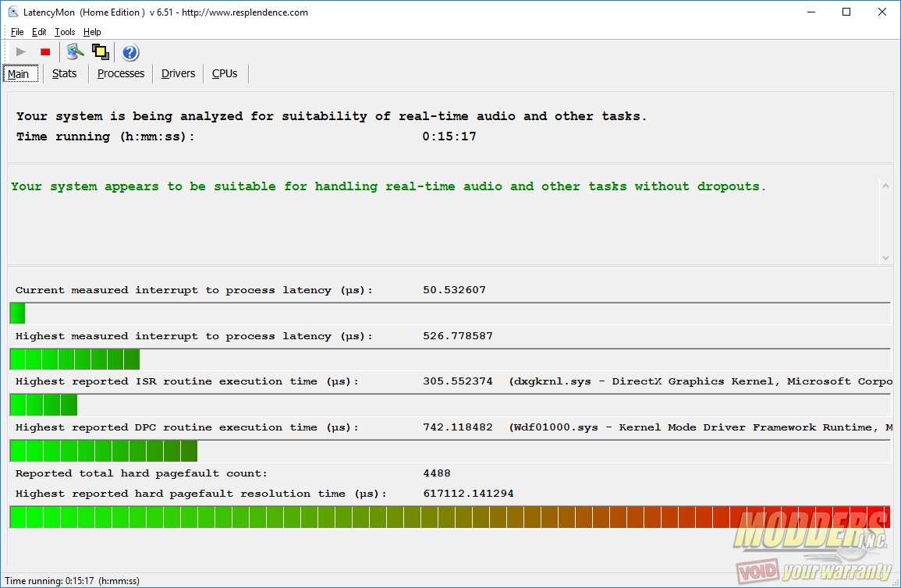Switch to the Drivers tab

coord(178,73)
